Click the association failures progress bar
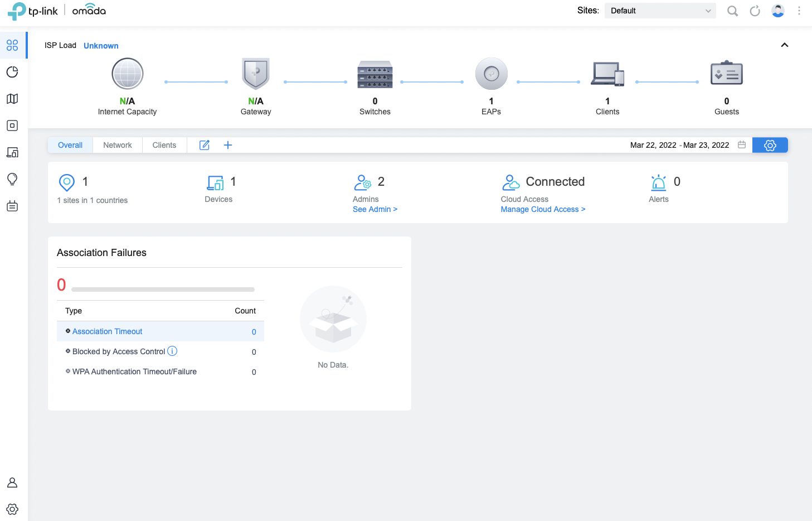 163,290
